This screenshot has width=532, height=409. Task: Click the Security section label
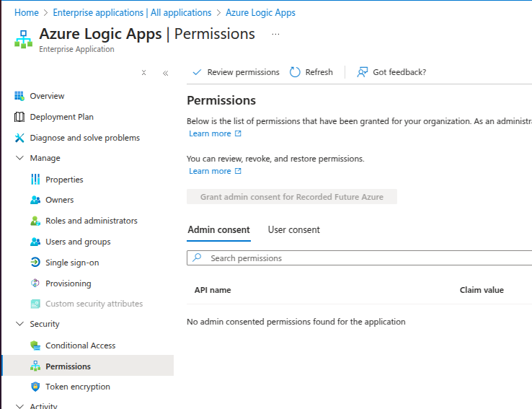[45, 324]
